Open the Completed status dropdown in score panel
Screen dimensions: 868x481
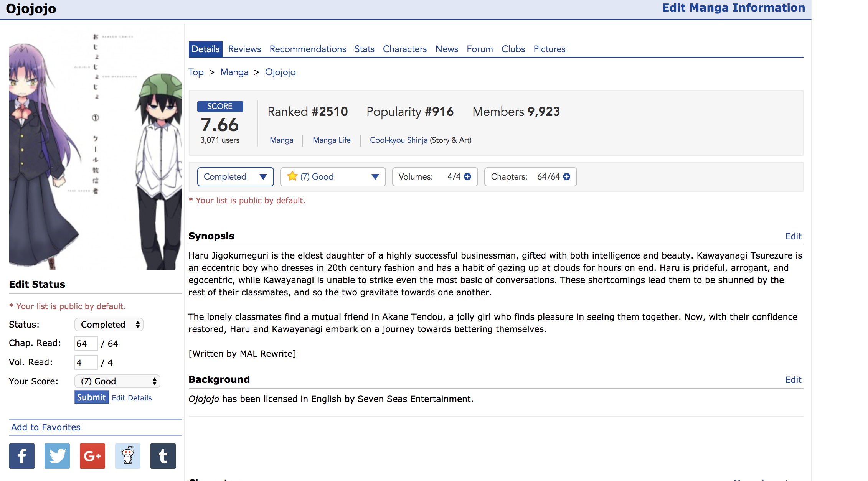tap(235, 177)
